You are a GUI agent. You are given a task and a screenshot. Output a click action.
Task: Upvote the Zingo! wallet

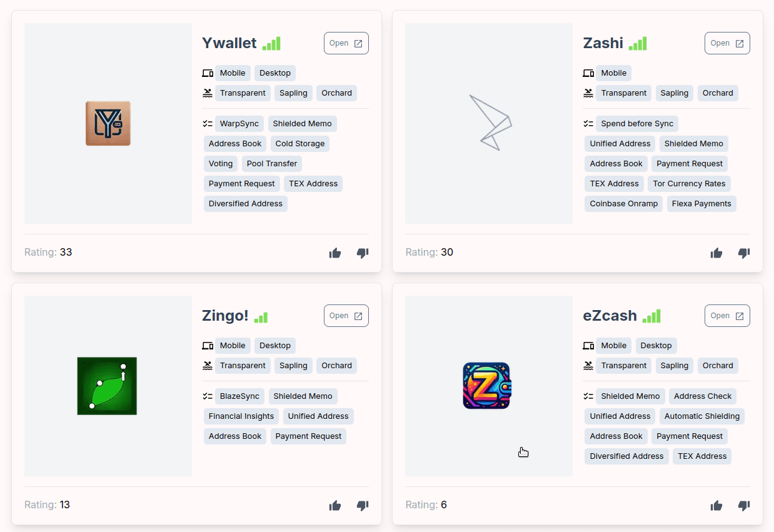pos(335,506)
